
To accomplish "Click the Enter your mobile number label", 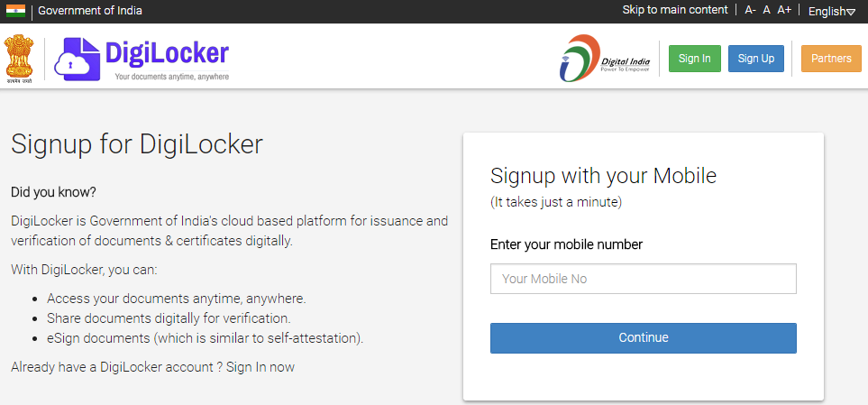I will 566,244.
